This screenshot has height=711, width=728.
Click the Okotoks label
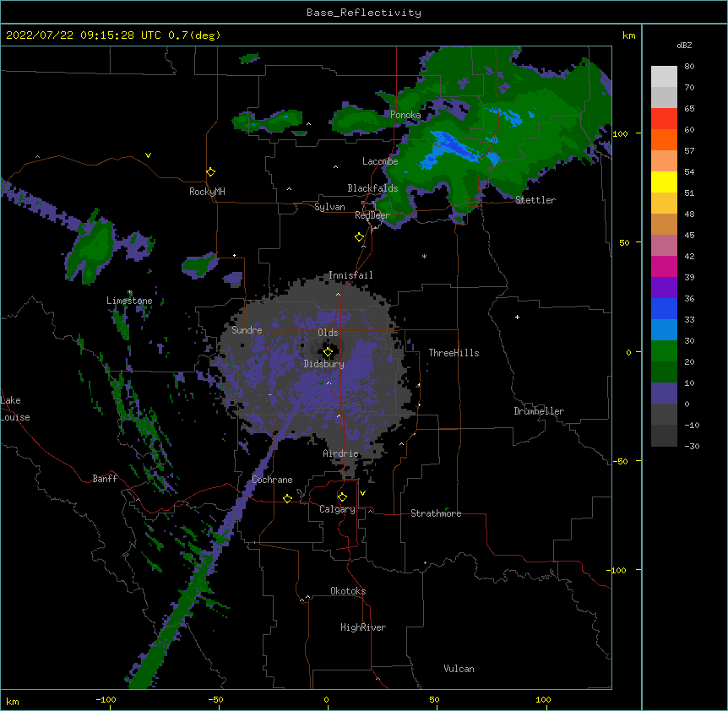pyautogui.click(x=348, y=591)
